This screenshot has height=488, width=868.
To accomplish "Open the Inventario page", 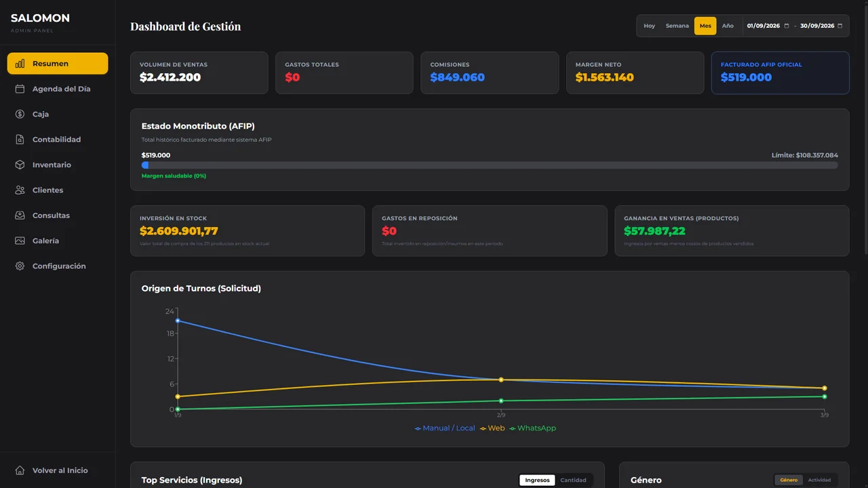I will pos(58,165).
